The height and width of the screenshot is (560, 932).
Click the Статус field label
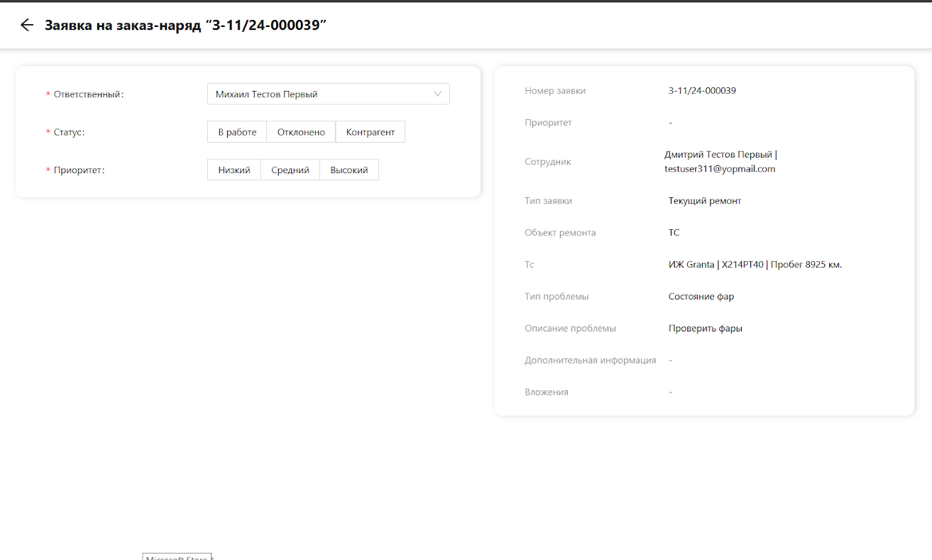click(69, 132)
